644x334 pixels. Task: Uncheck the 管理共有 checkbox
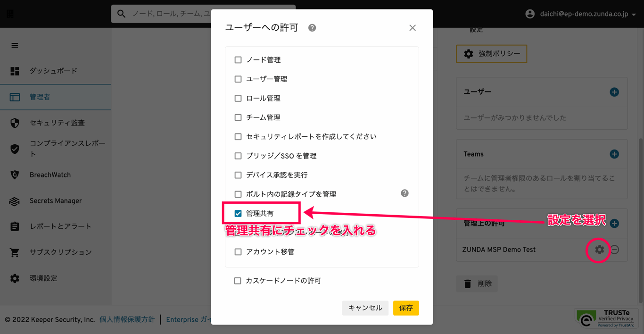238,213
